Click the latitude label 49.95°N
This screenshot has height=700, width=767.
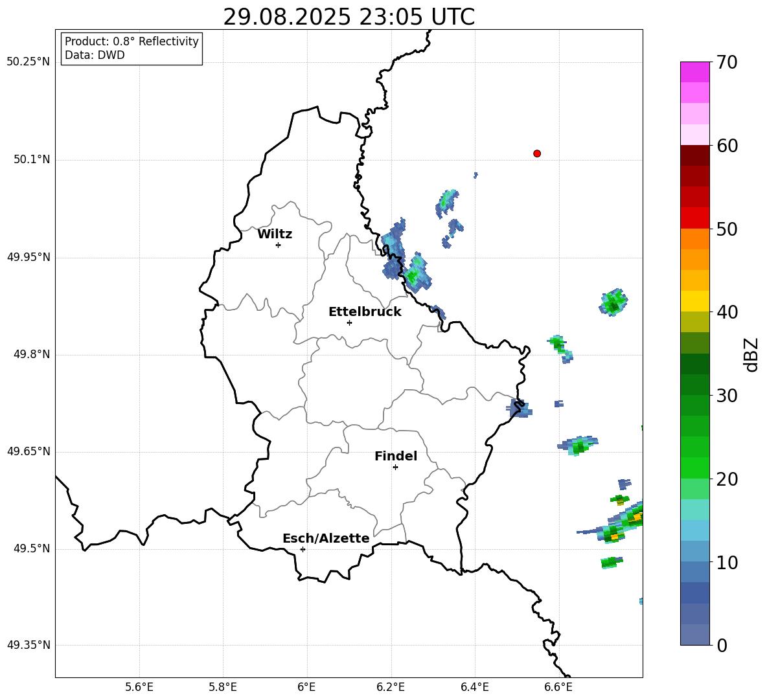click(x=29, y=257)
